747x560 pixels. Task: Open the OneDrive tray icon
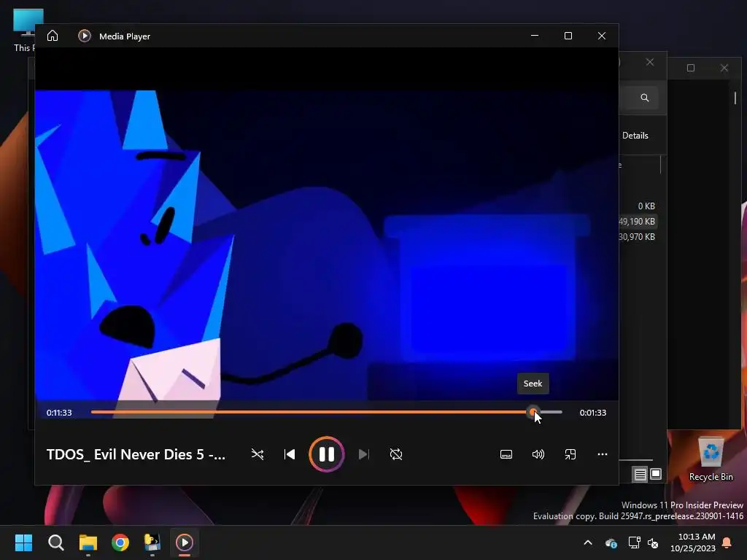611,542
